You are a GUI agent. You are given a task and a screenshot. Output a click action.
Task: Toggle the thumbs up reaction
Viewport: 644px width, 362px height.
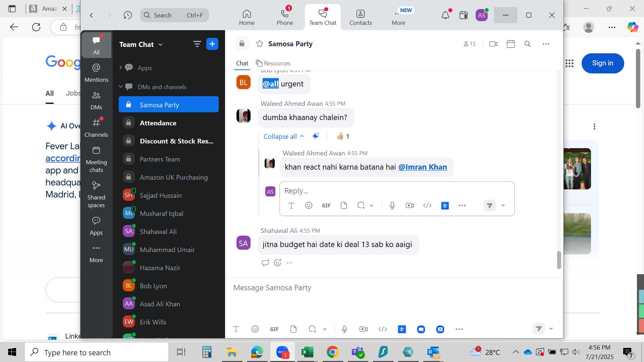click(x=343, y=136)
